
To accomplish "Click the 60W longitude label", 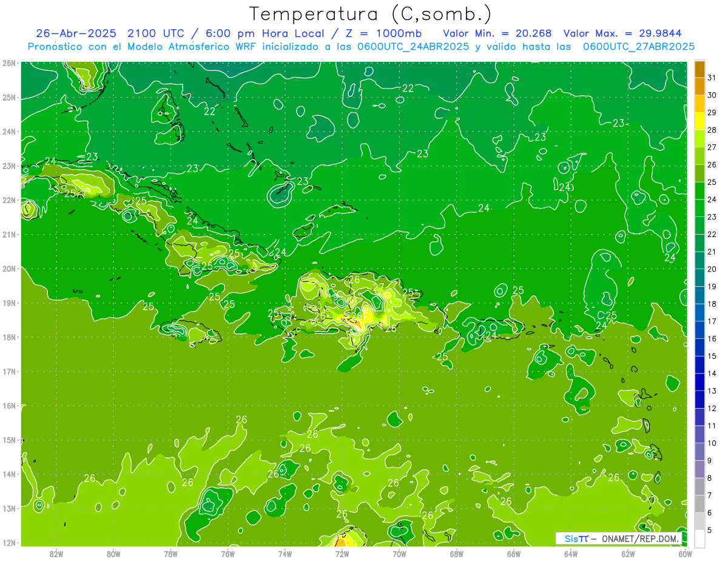I will point(686,553).
